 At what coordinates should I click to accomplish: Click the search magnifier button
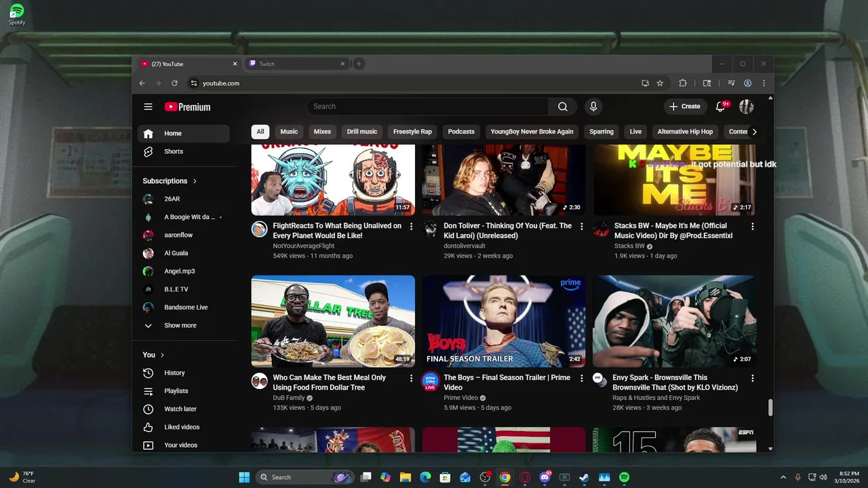(x=563, y=106)
